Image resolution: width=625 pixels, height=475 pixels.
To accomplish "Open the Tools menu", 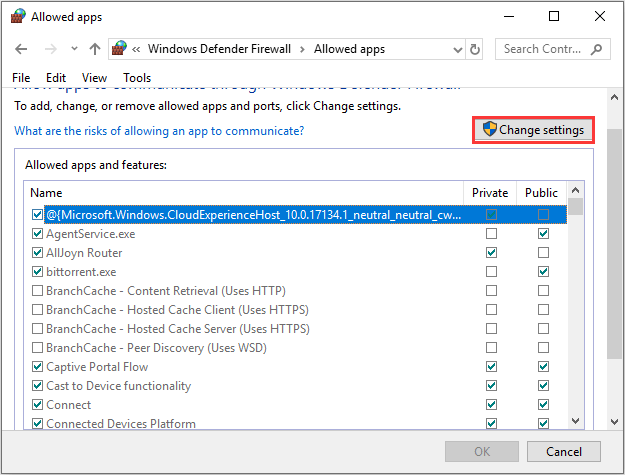I will (x=137, y=78).
